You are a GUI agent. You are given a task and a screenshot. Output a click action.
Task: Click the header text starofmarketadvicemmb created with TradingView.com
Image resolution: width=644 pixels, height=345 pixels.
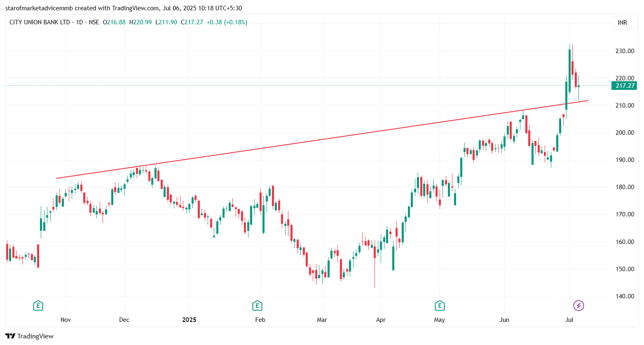(82, 8)
